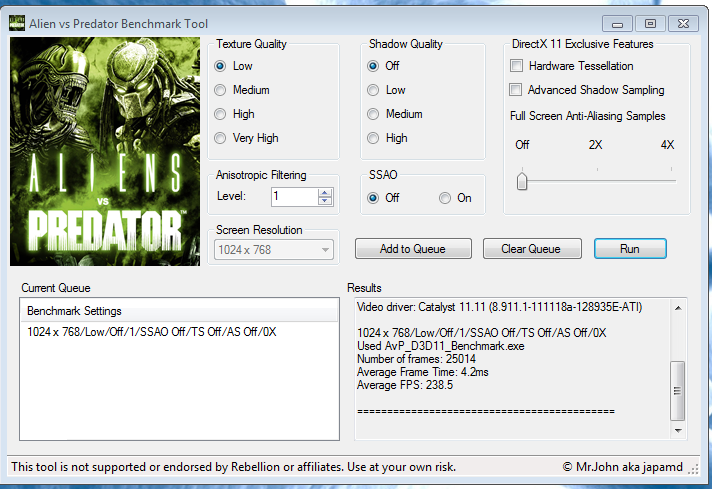Increase anisotropic filtering level with up arrow
The image size is (712, 489).
tap(325, 193)
